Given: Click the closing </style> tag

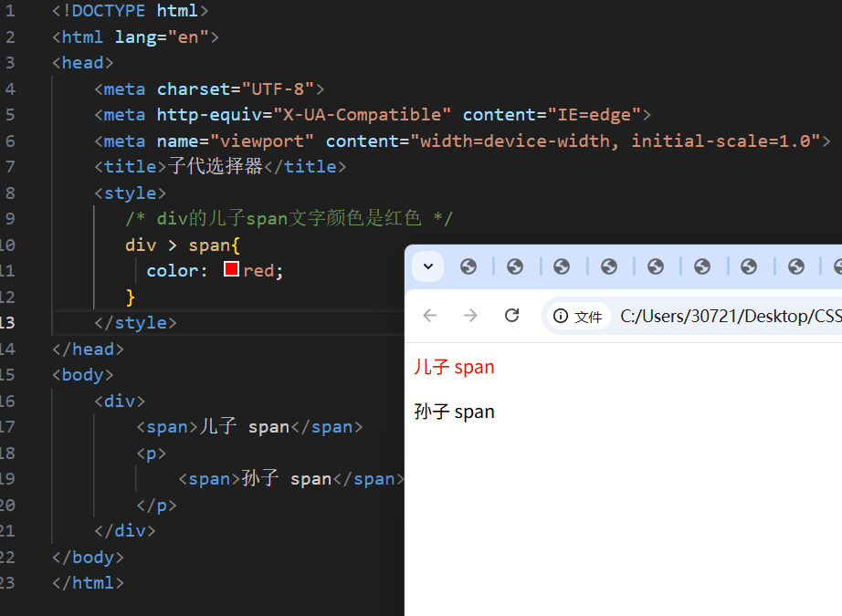Looking at the screenshot, I should pyautogui.click(x=135, y=322).
